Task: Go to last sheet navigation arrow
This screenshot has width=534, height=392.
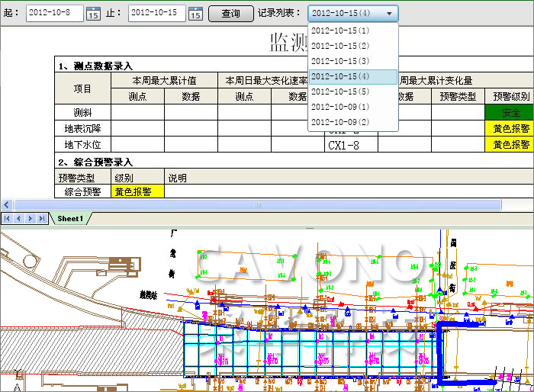Action: point(42,219)
